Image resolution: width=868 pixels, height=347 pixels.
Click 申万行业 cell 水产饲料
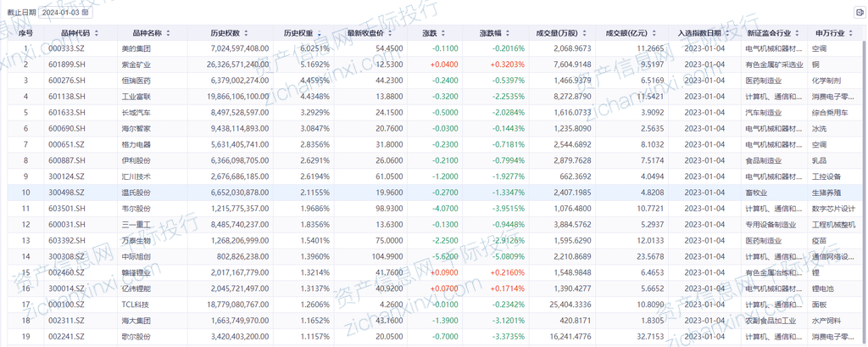[x=826, y=321]
